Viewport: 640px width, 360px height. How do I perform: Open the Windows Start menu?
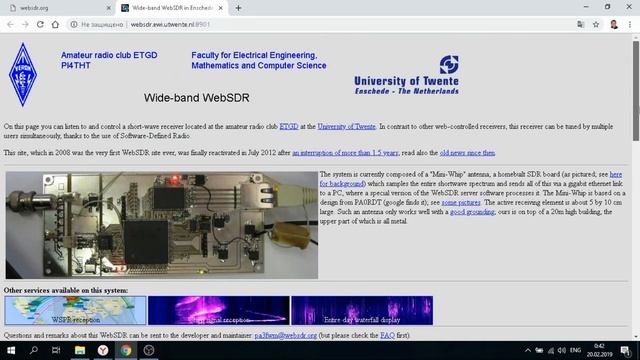tap(11, 350)
